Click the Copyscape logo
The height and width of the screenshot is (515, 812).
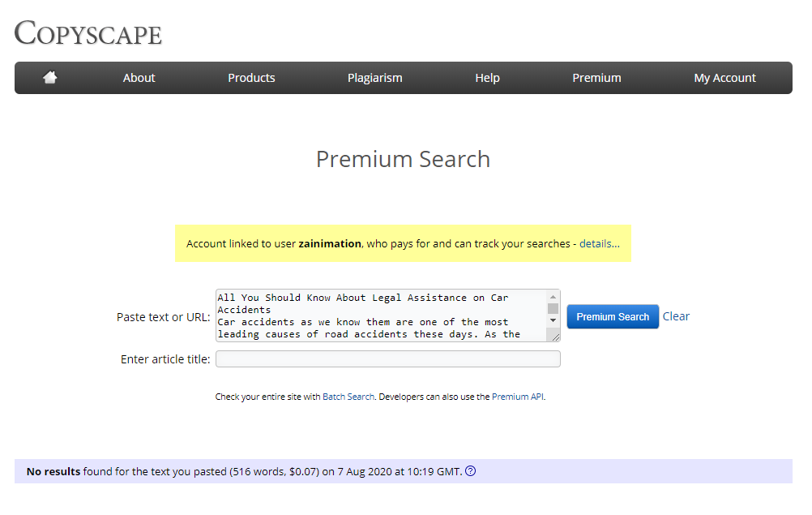pyautogui.click(x=88, y=33)
